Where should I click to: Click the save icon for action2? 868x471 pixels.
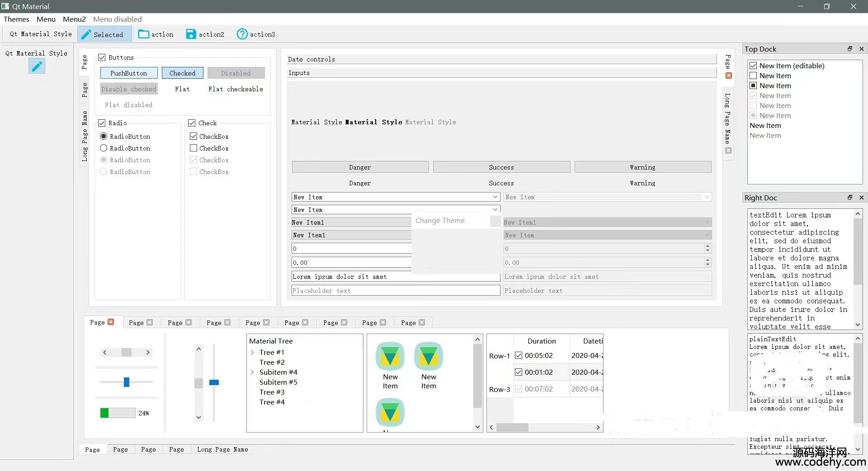191,34
